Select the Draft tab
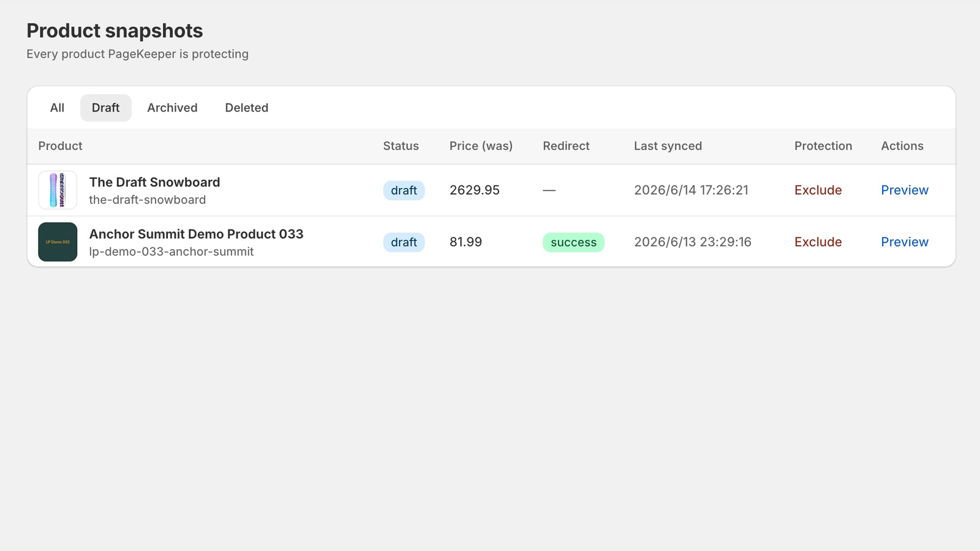This screenshot has height=551, width=980. [x=105, y=108]
